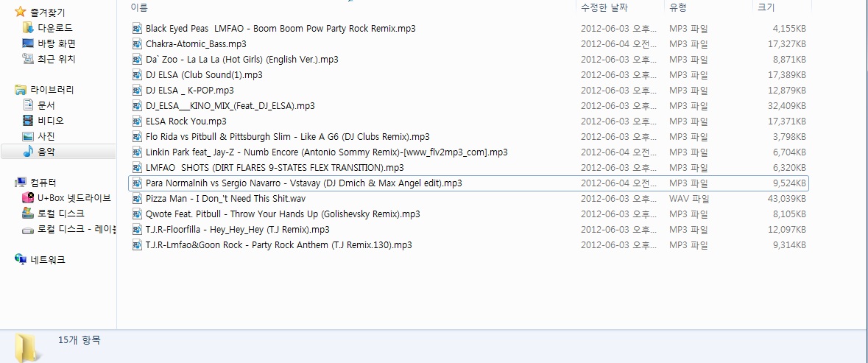Click the 32,409KB size cell
This screenshot has width=868, height=363.
[788, 106]
